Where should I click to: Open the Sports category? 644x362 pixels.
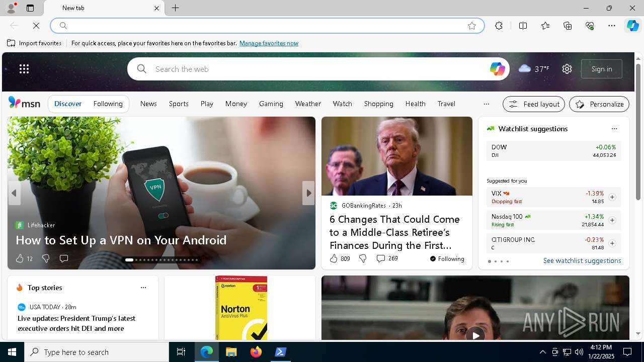click(x=179, y=104)
